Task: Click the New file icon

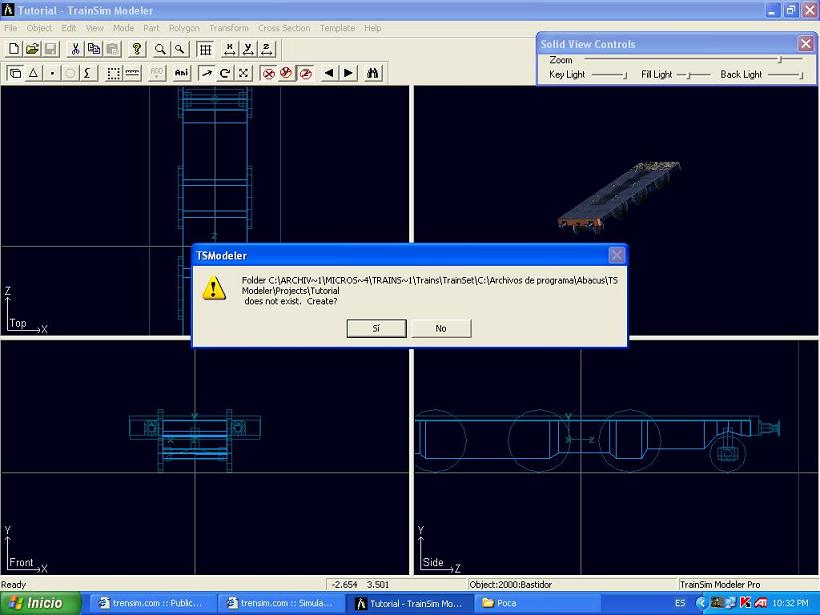Action: coord(14,49)
